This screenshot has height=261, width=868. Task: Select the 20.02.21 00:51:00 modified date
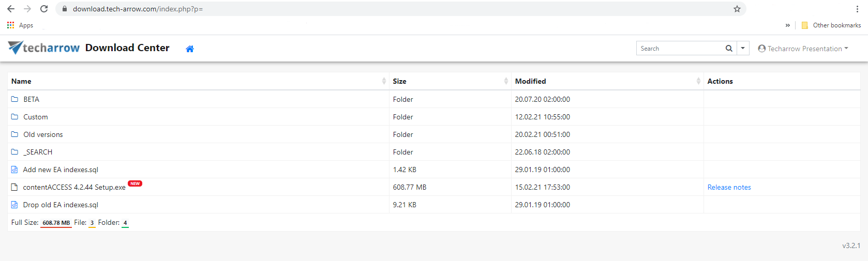click(542, 134)
